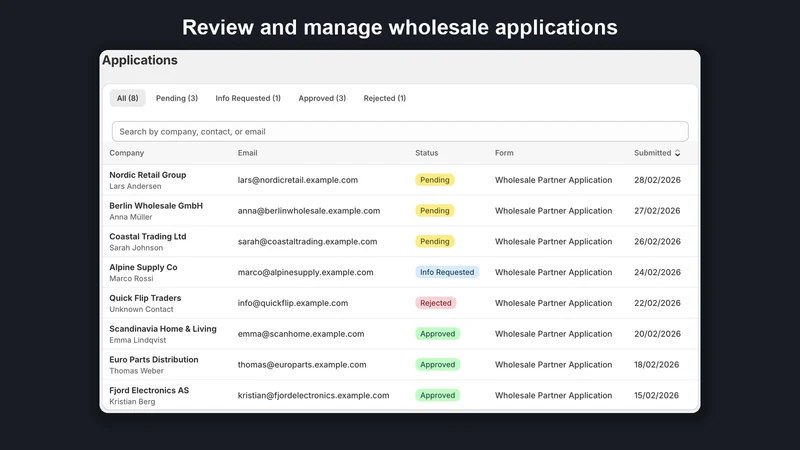
Task: Click the 24/02/2026 submitted date
Action: click(x=657, y=272)
